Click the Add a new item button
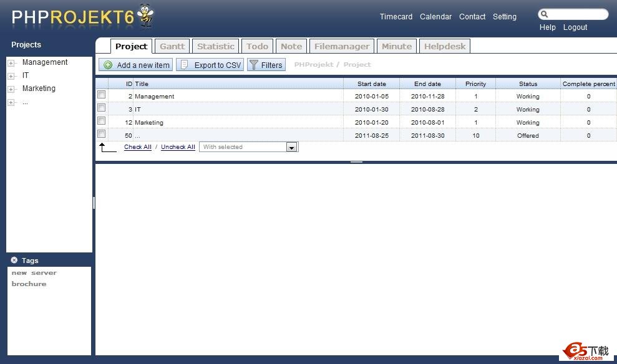The image size is (617, 364). (135, 65)
